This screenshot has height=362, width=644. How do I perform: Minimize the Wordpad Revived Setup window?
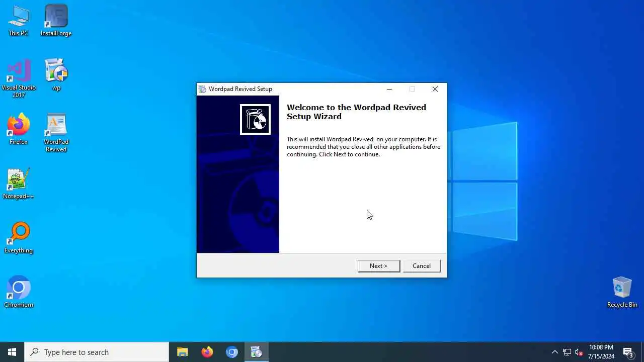tap(389, 89)
